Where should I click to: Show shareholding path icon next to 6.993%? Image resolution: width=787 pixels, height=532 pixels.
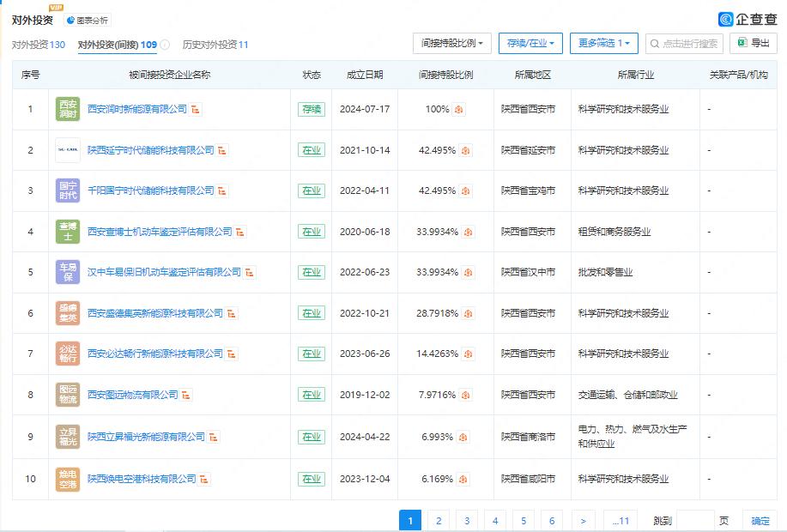coord(463,437)
